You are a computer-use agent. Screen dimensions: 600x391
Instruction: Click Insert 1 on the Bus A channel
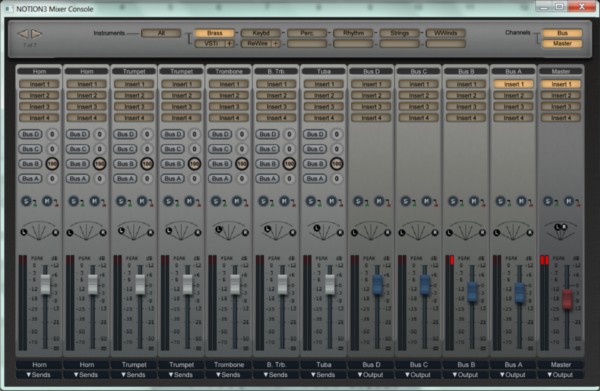514,84
